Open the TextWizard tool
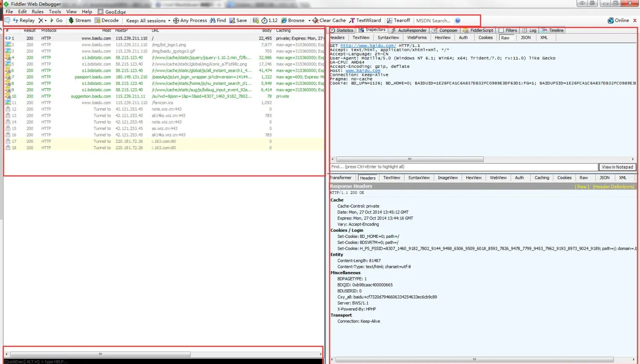640x364 pixels. tap(365, 20)
